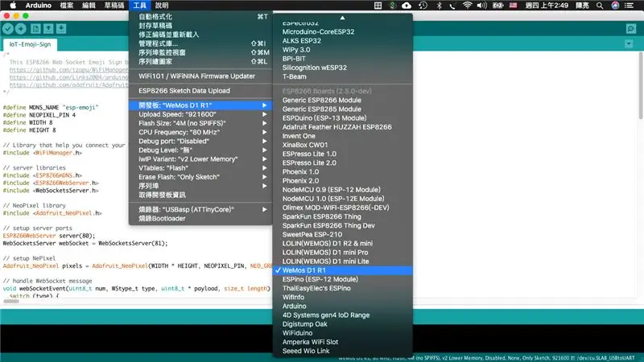Click the Time Machine clock icon

423,6
